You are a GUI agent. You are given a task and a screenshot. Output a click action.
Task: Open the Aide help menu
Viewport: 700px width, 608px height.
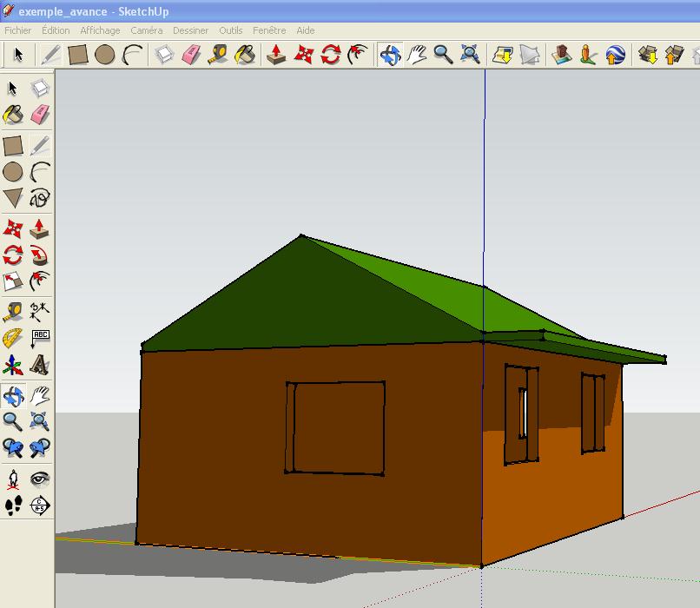[306, 30]
